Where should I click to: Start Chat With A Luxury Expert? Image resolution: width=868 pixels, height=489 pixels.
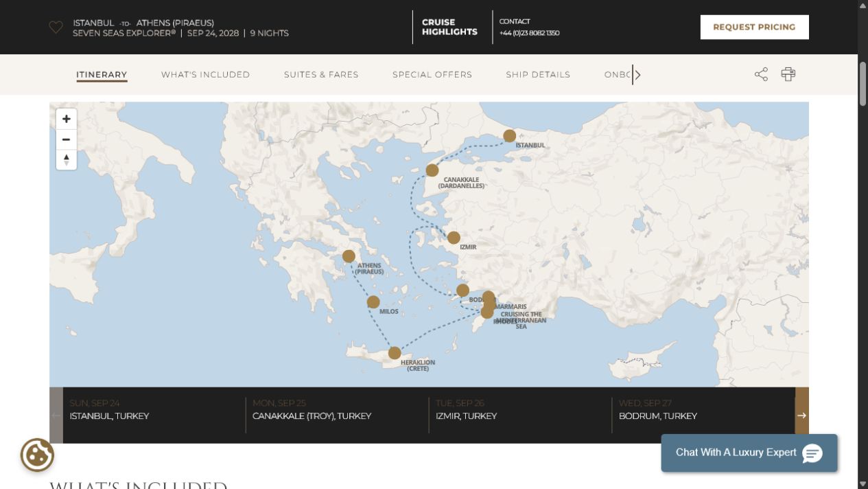coord(749,453)
